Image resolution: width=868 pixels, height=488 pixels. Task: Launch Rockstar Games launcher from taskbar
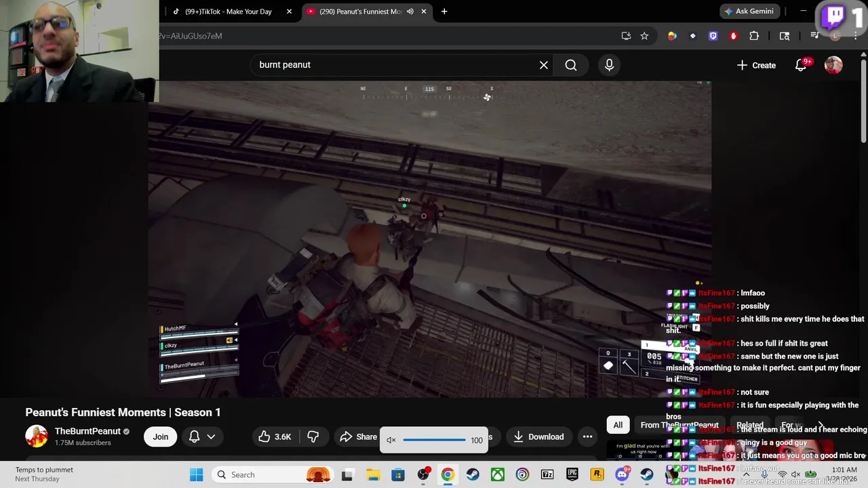597,474
